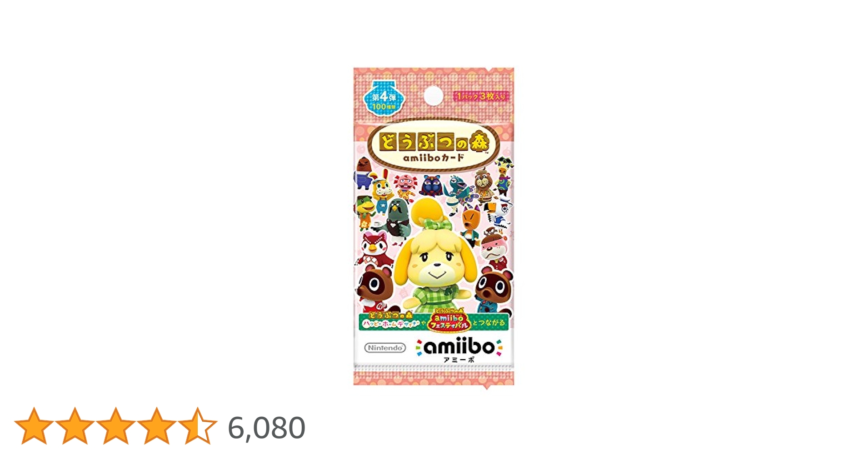868x454 pixels.
Task: Click the green banner at the bottom of the pack
Action: pyautogui.click(x=434, y=322)
